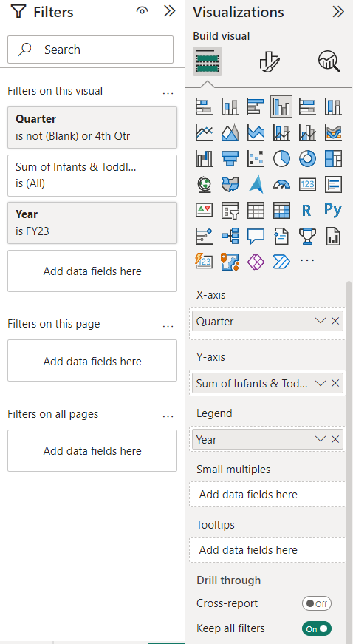
Task: Open options for Filters on this page
Action: coord(168,326)
